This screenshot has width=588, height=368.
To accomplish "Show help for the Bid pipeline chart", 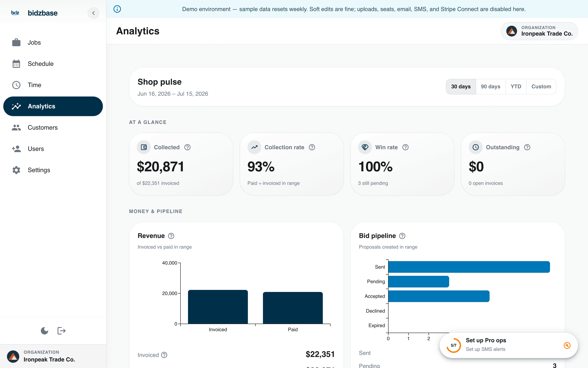I will [402, 236].
